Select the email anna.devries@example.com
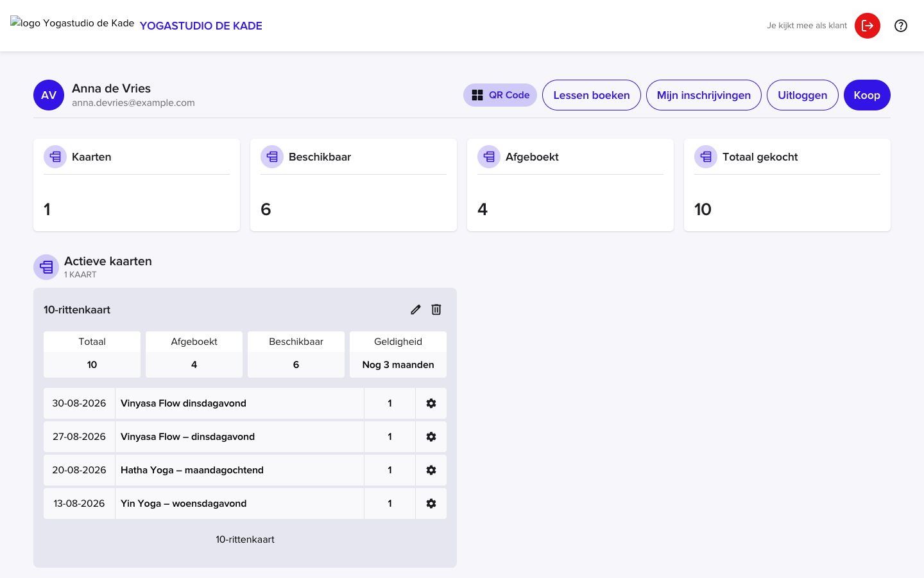This screenshot has height=578, width=924. 133,103
